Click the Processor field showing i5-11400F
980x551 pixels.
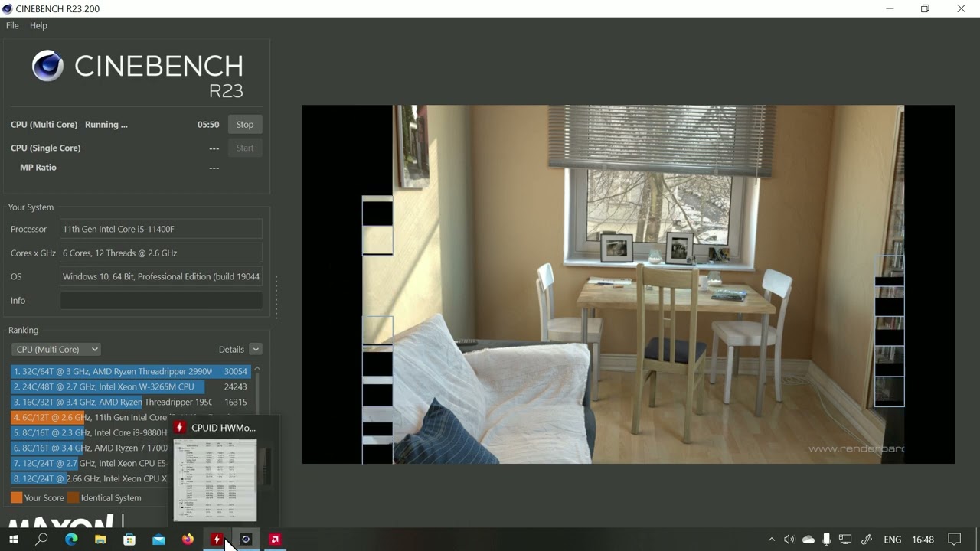[161, 229]
